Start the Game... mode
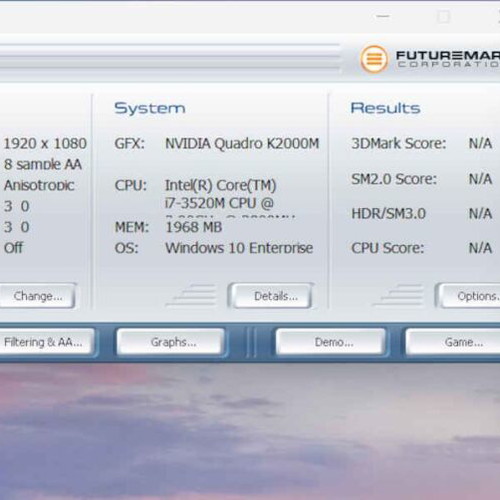The height and width of the screenshot is (500, 500). pos(453,342)
